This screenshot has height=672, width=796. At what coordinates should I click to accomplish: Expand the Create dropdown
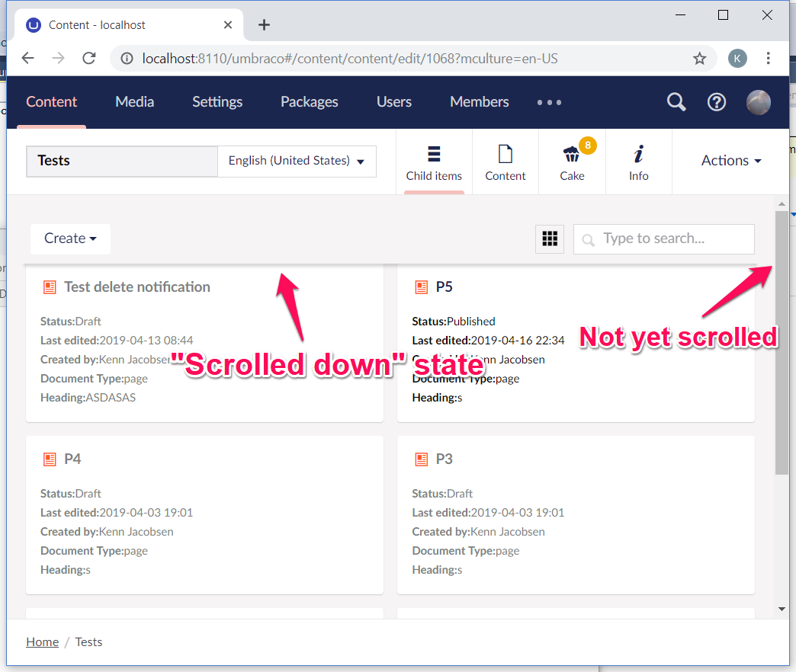70,238
